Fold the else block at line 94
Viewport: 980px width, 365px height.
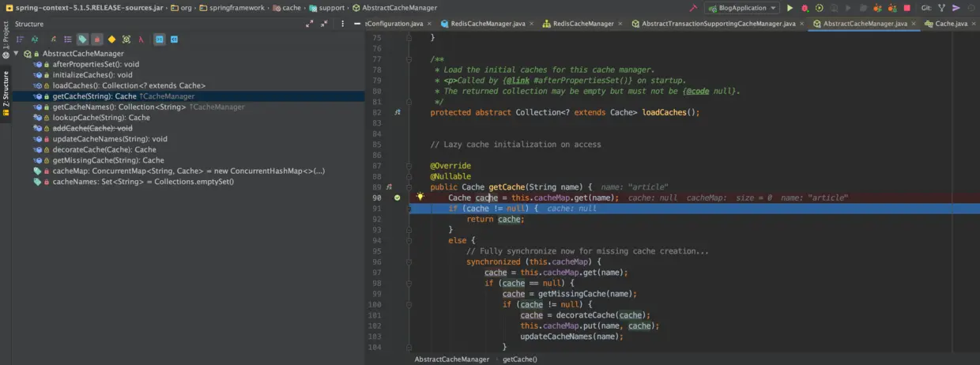[409, 240]
